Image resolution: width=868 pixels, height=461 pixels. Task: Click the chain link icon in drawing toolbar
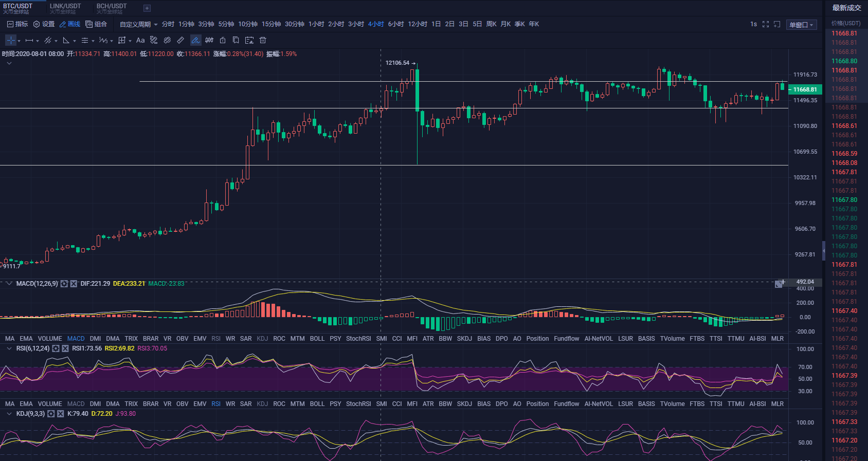click(x=167, y=40)
